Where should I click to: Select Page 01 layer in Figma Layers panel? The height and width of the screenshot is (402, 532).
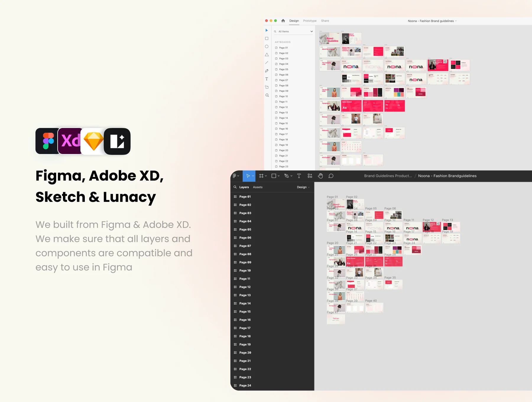(272, 197)
